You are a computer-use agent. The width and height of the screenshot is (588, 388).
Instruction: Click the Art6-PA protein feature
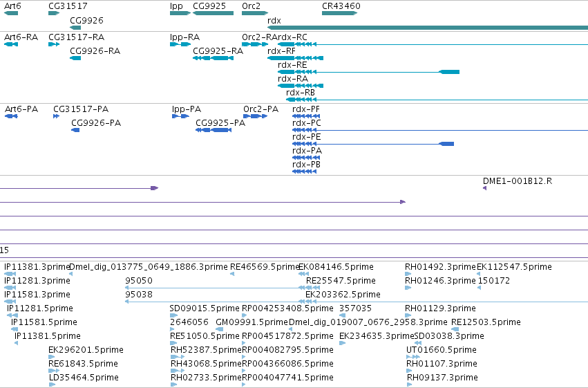click(11, 116)
